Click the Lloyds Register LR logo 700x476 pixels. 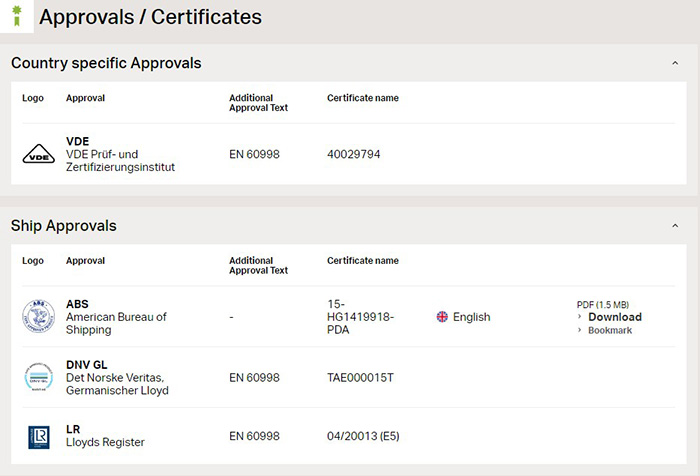tap(39, 437)
